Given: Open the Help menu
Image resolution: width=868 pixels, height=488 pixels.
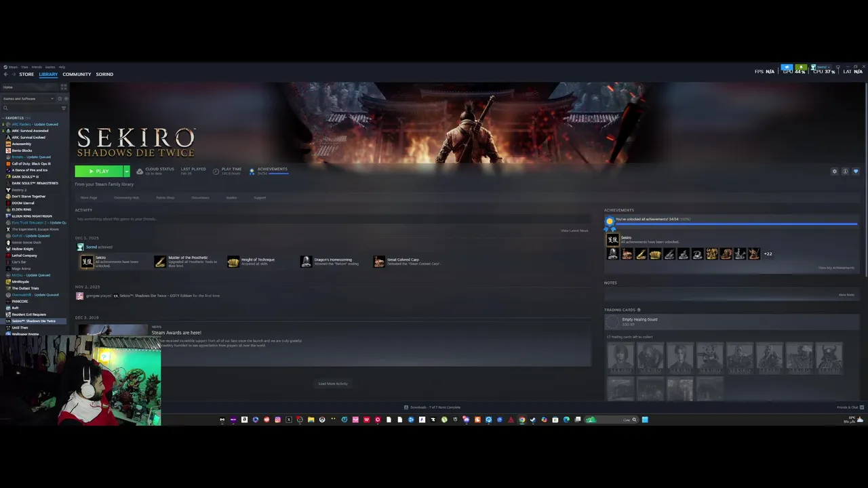Looking at the screenshot, I should (62, 67).
